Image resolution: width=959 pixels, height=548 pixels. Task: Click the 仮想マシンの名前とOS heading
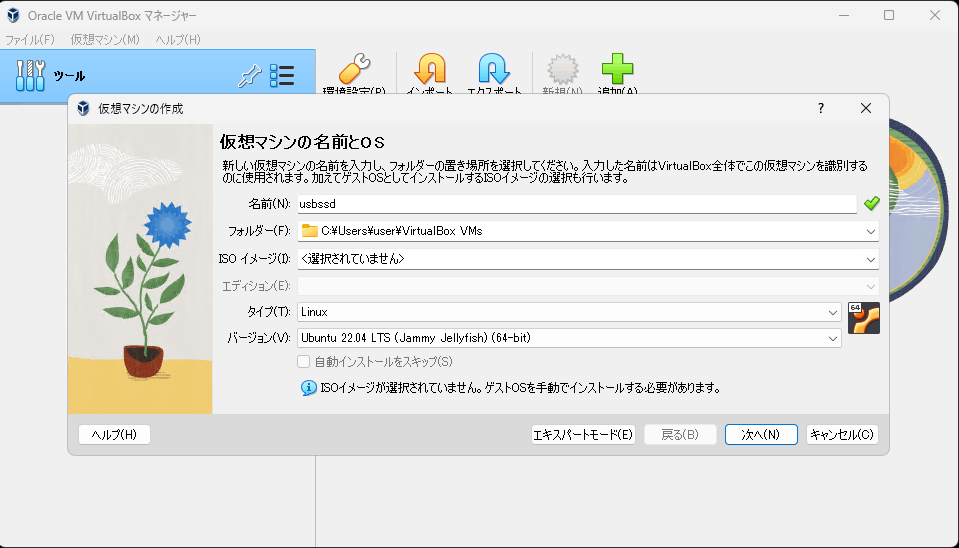302,143
